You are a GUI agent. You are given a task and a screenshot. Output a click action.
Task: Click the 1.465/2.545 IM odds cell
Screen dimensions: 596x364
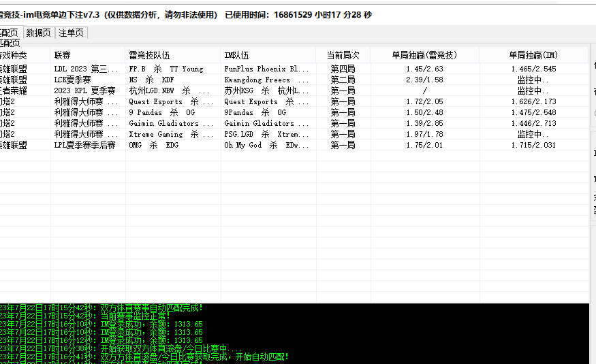tap(533, 69)
